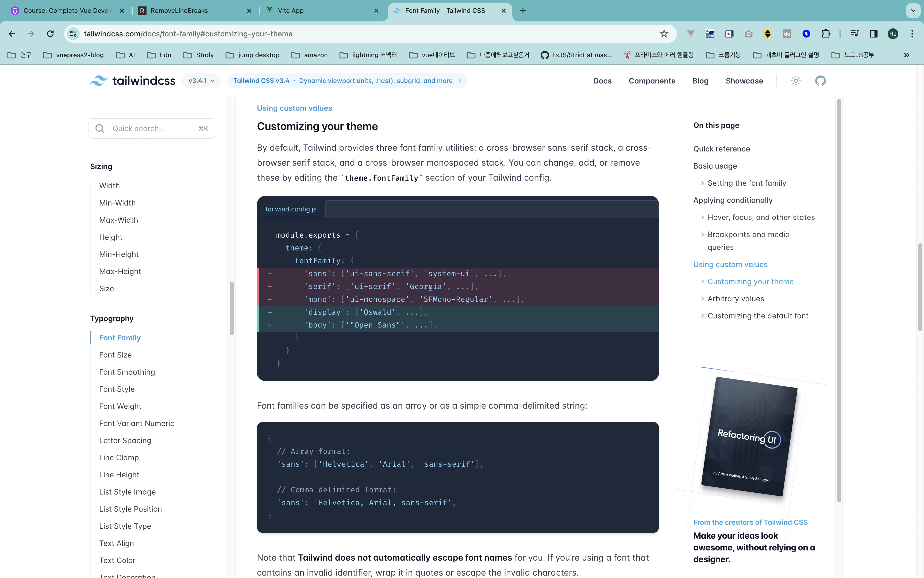
Task: Jump to Hover, focus, and other states
Action: [761, 217]
